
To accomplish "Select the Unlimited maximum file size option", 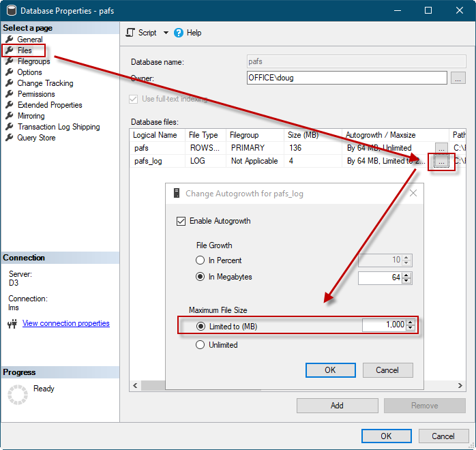I will (x=200, y=345).
